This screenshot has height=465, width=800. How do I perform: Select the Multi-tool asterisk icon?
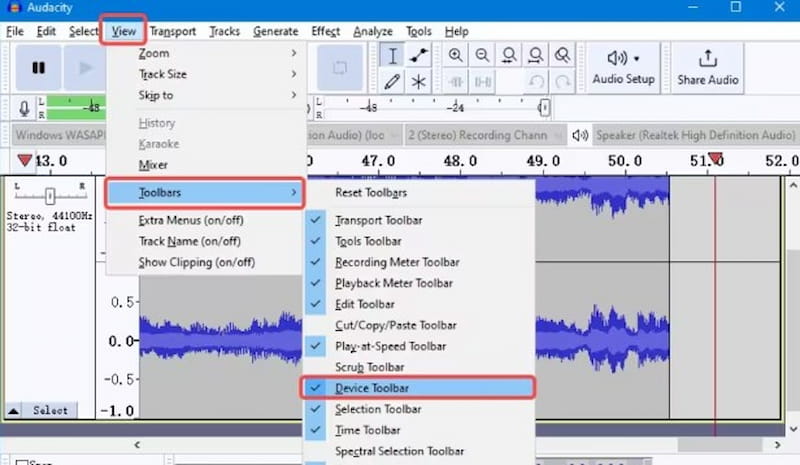tap(418, 82)
